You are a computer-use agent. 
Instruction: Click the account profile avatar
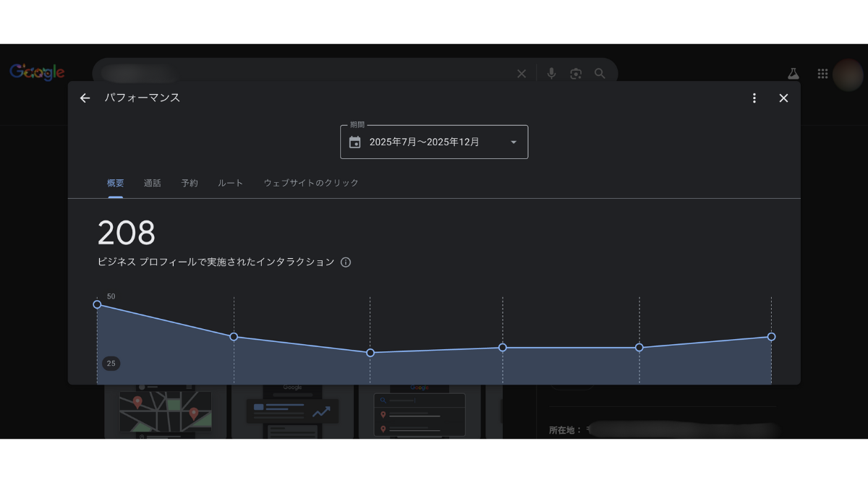(x=848, y=74)
